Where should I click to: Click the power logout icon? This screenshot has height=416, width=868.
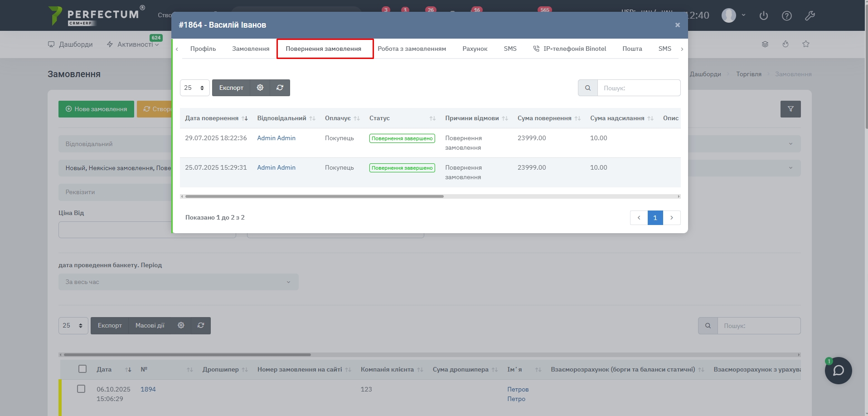pos(764,16)
